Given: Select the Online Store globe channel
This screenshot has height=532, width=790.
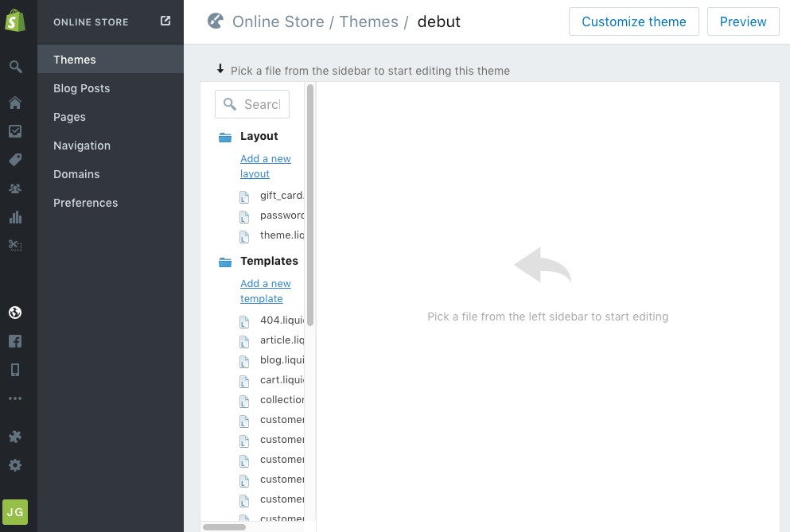Looking at the screenshot, I should click(x=15, y=313).
